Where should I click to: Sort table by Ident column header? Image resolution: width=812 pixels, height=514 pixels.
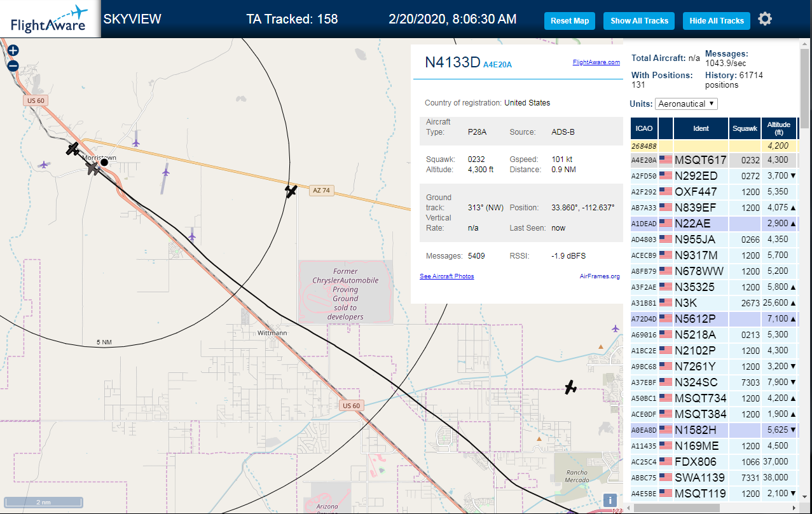701,128
